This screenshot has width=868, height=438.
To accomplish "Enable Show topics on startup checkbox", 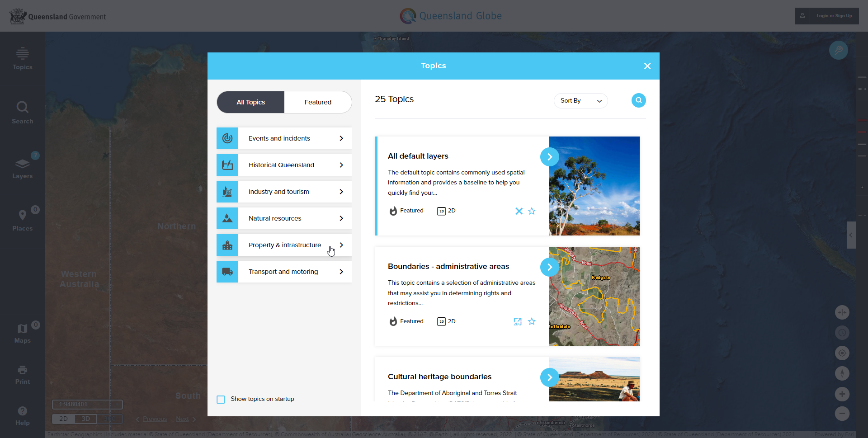I will coord(221,400).
